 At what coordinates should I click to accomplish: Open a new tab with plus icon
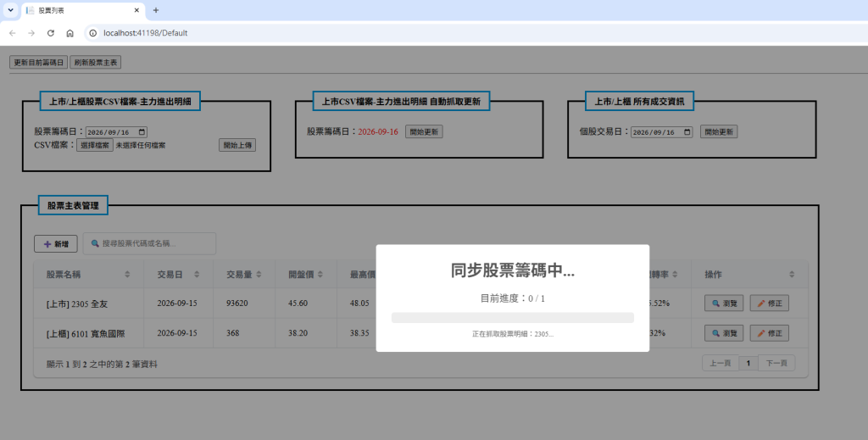[x=156, y=10]
